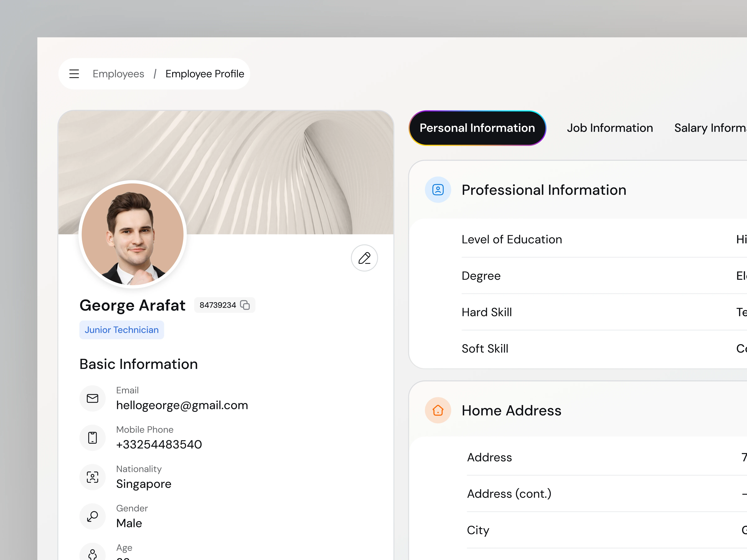Click the gender value Male
This screenshot has width=747, height=560.
pos(129,523)
